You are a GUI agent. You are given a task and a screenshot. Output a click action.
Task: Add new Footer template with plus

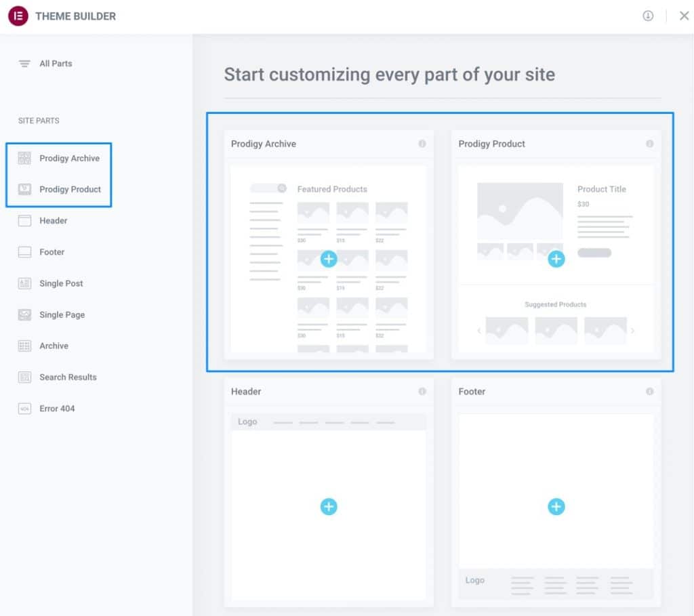coord(556,507)
